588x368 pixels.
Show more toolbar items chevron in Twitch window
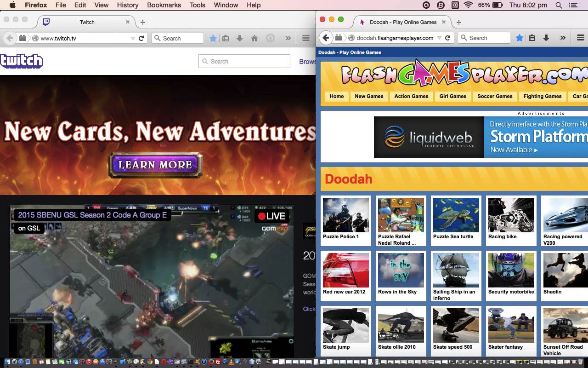coord(288,38)
